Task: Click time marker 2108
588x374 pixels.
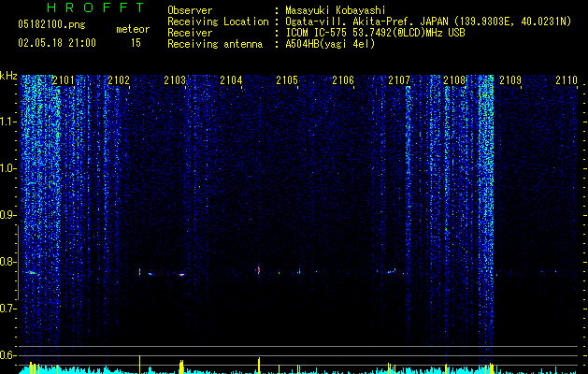Action: 454,79
